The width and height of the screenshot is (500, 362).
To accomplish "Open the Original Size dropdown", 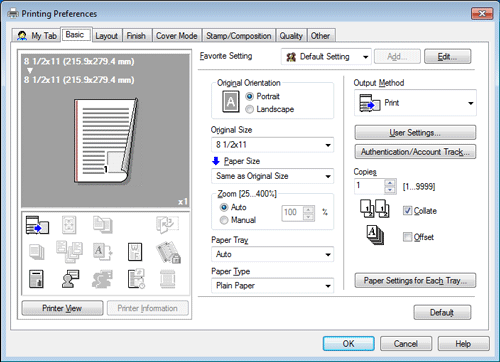I will click(x=272, y=145).
